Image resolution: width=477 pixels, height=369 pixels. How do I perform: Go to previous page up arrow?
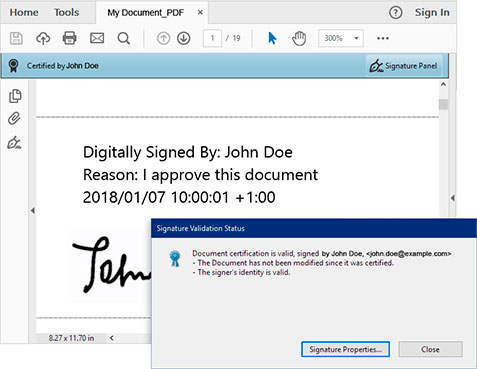tap(163, 38)
